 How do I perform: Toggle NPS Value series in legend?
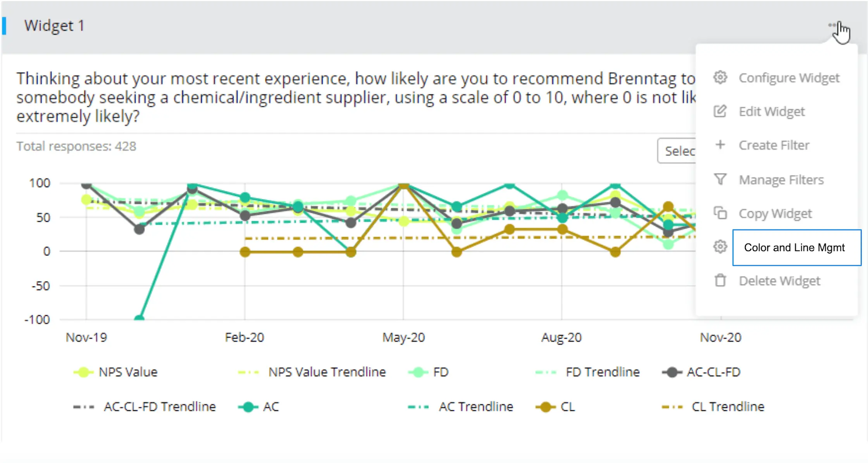point(127,372)
